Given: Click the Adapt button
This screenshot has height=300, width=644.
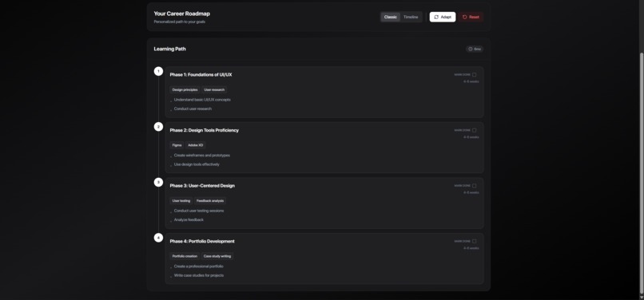Looking at the screenshot, I should (443, 18).
